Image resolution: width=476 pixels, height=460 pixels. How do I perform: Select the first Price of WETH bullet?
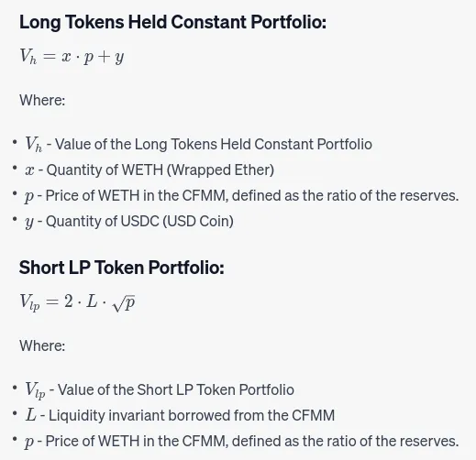(x=242, y=196)
